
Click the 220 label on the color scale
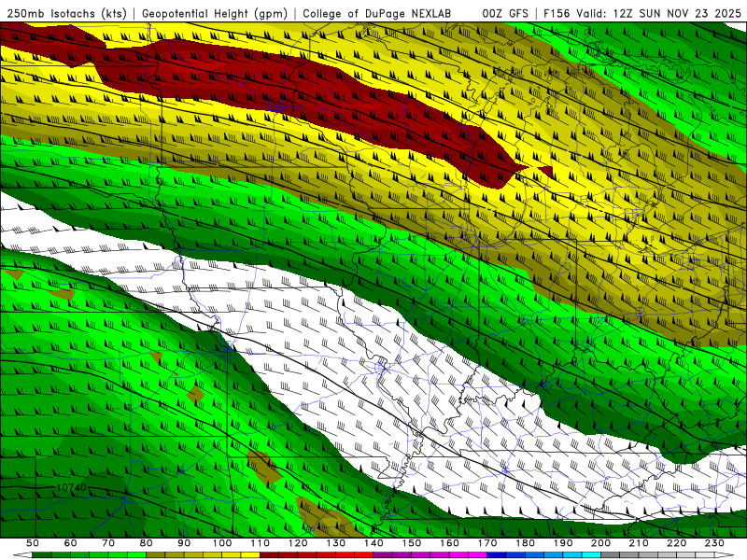click(676, 543)
